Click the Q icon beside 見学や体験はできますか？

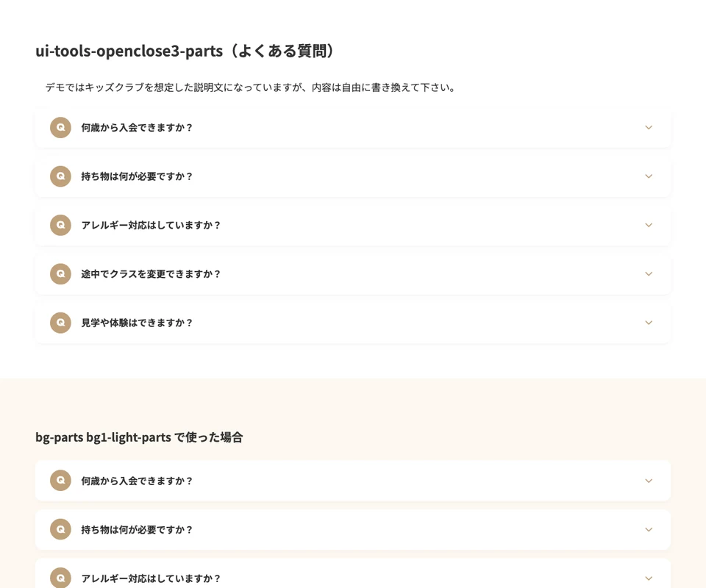(x=60, y=323)
